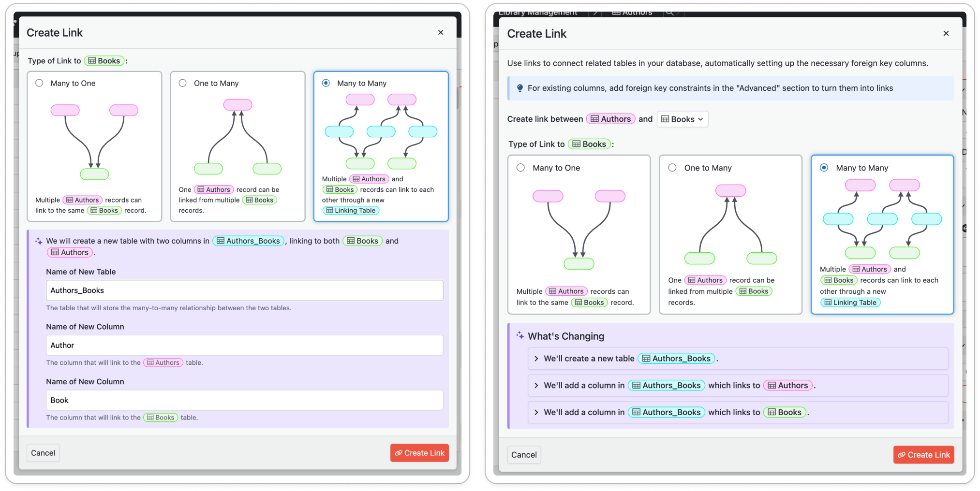Click Books tag in left Type of Link heading
Viewport: 980px width, 491px height.
click(x=104, y=61)
